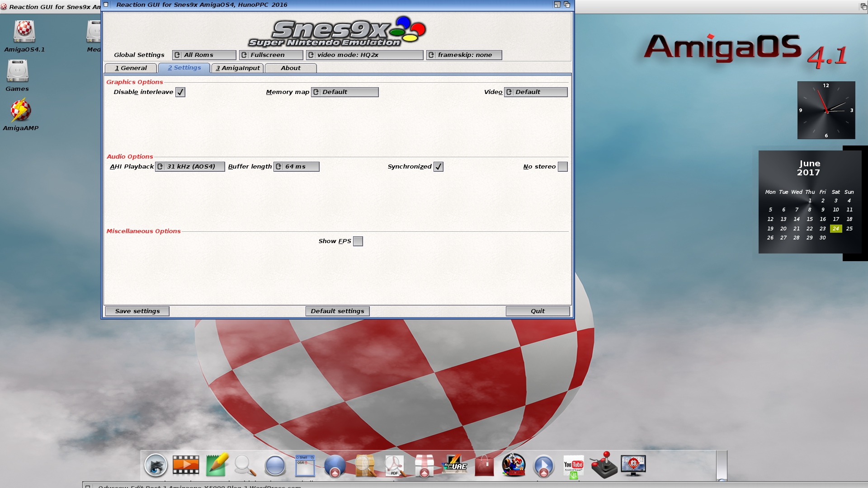Click the analog clock widget
The height and width of the screenshot is (488, 868).
[826, 110]
